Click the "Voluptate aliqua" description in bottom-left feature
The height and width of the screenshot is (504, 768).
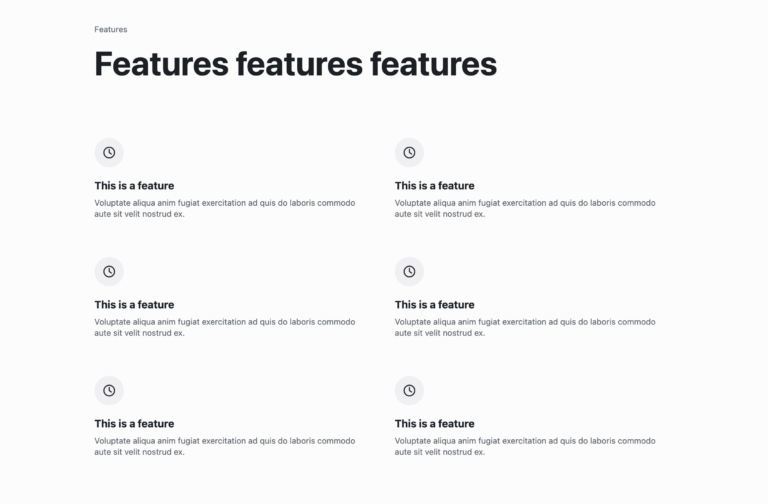pyautogui.click(x=224, y=446)
